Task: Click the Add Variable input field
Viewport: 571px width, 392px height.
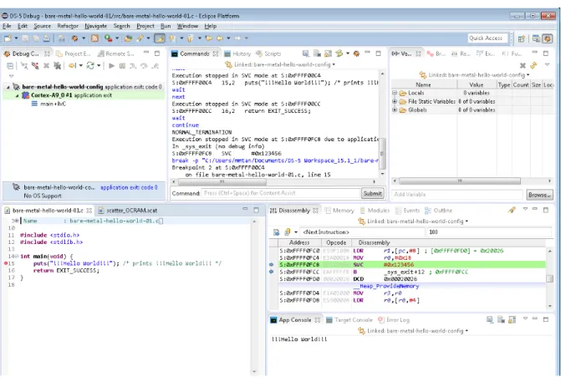Action: point(457,195)
